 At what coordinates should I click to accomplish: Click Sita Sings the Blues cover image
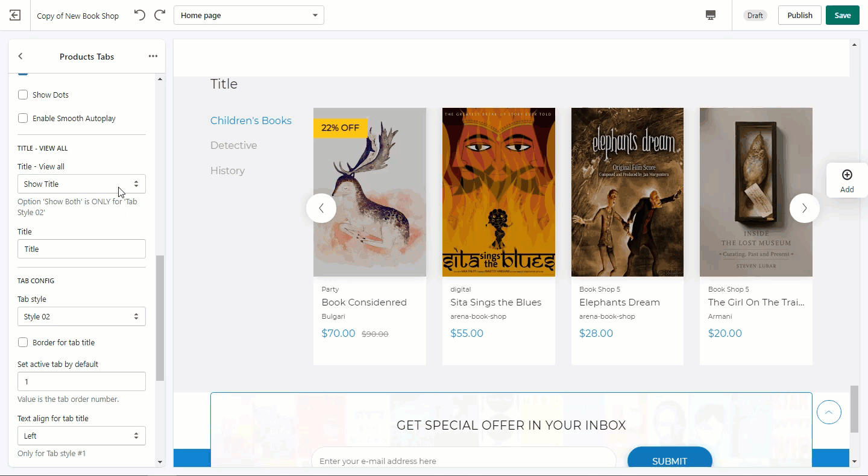tap(498, 192)
